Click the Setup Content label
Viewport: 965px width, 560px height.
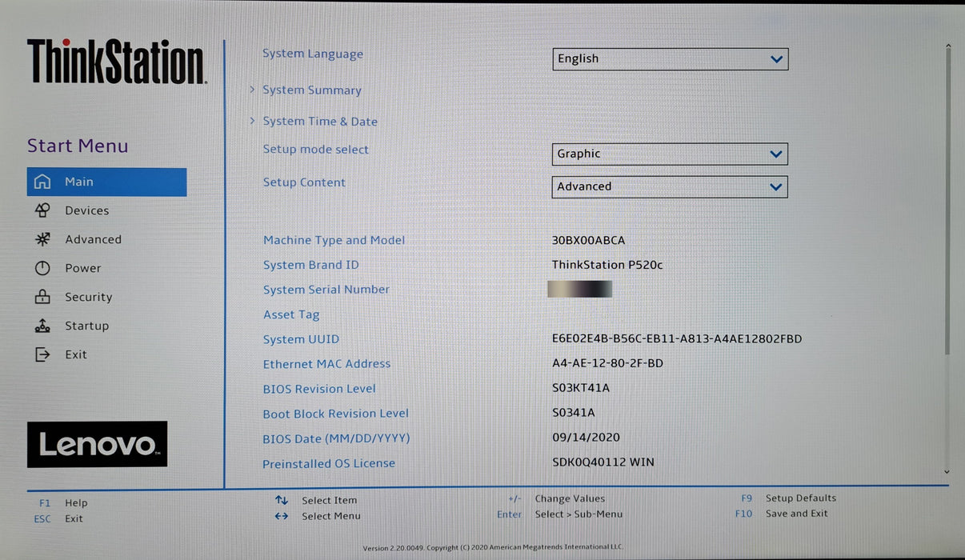click(x=304, y=182)
